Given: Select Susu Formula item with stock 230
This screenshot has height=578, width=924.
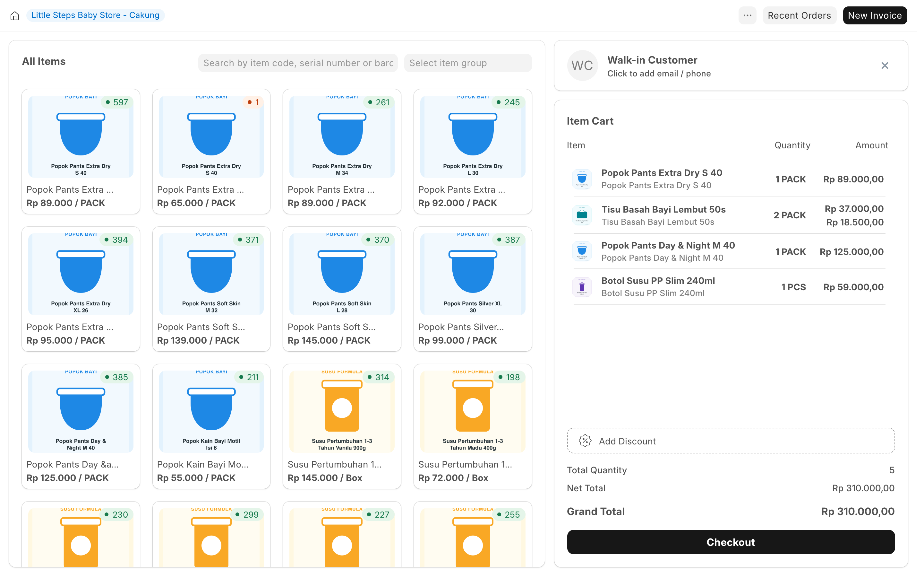Looking at the screenshot, I should click(x=81, y=534).
